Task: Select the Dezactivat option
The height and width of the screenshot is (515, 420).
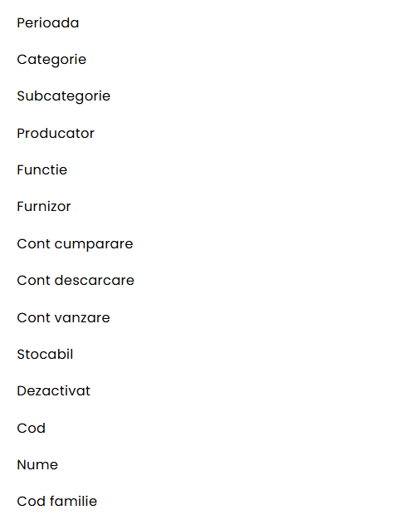Action: (x=53, y=390)
